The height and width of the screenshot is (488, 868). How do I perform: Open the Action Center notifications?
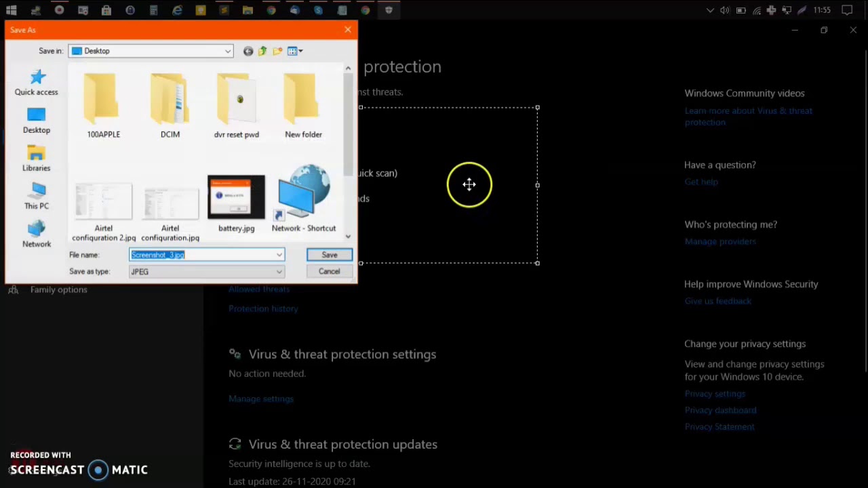(847, 10)
